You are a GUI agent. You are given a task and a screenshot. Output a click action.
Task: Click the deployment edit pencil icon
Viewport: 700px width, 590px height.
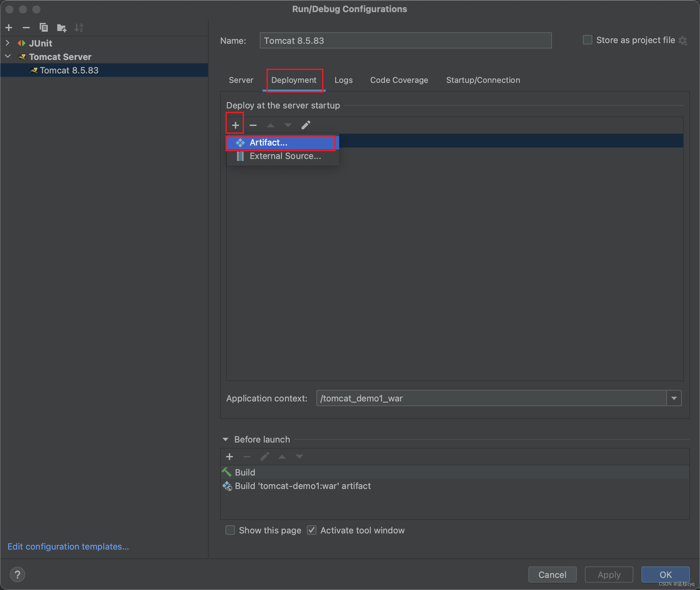tap(306, 125)
